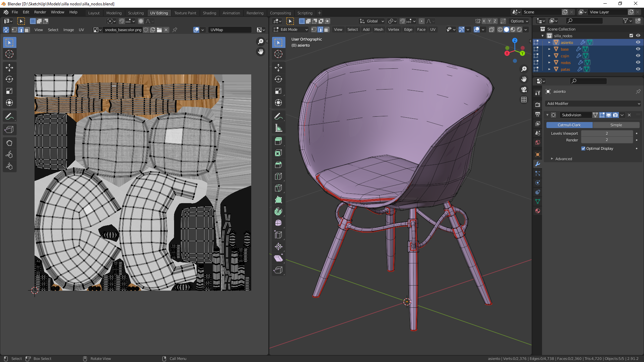This screenshot has height=362, width=644.
Task: Select the Measure tool
Action: point(278,128)
